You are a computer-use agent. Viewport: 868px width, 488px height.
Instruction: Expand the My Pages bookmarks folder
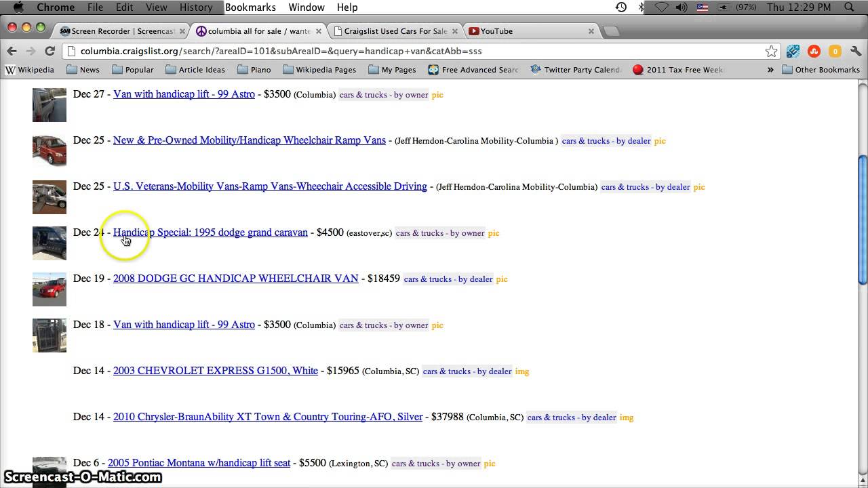coord(392,69)
